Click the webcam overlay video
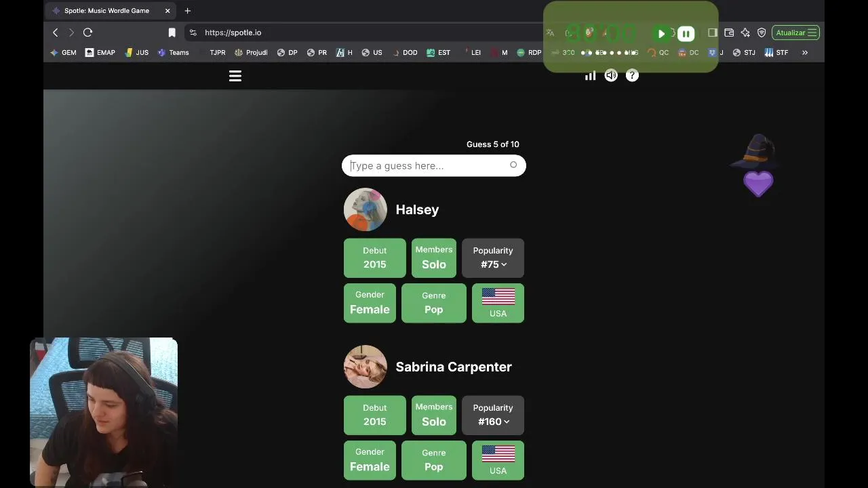Viewport: 868px width, 488px height. pos(104,412)
